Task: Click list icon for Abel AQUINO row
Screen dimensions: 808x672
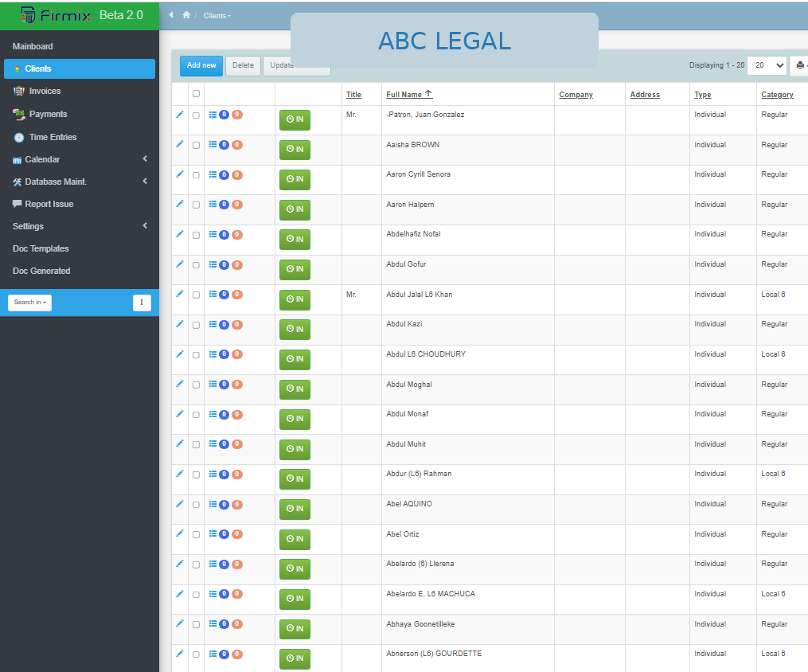Action: coord(213,504)
